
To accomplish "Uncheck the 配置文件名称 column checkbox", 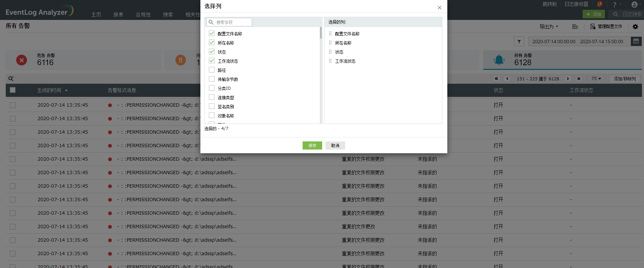I will [x=212, y=33].
